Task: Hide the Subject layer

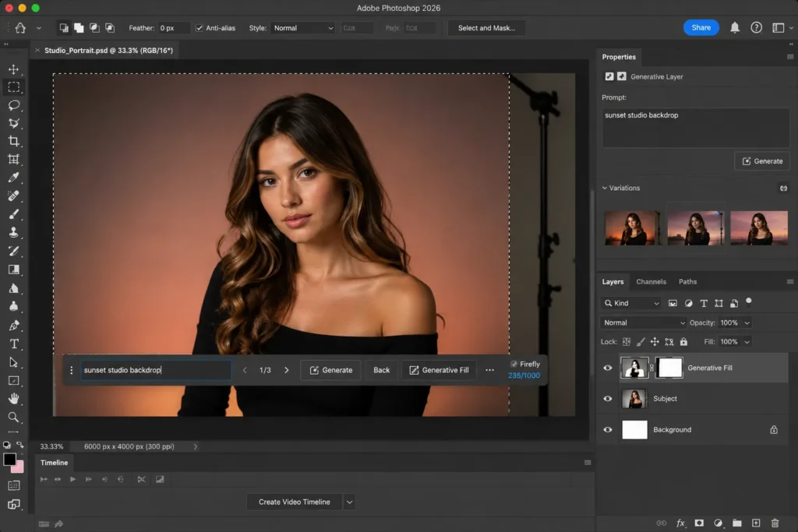Action: pyautogui.click(x=608, y=399)
